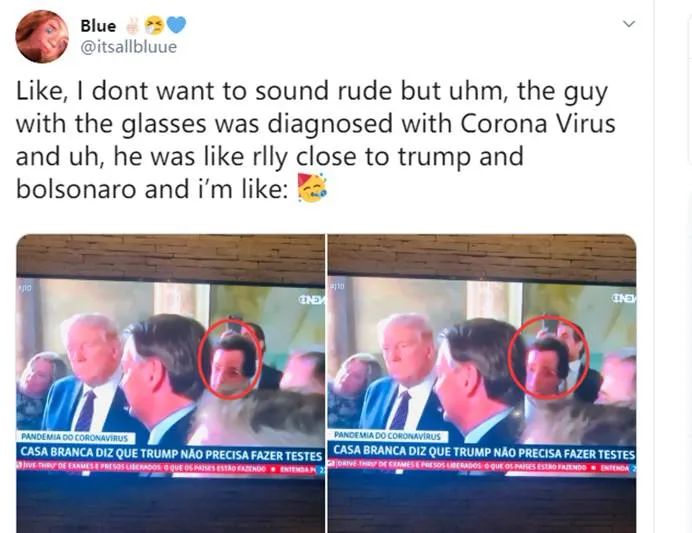
Task: Click the sneezing face emoji in name
Action: click(x=154, y=26)
